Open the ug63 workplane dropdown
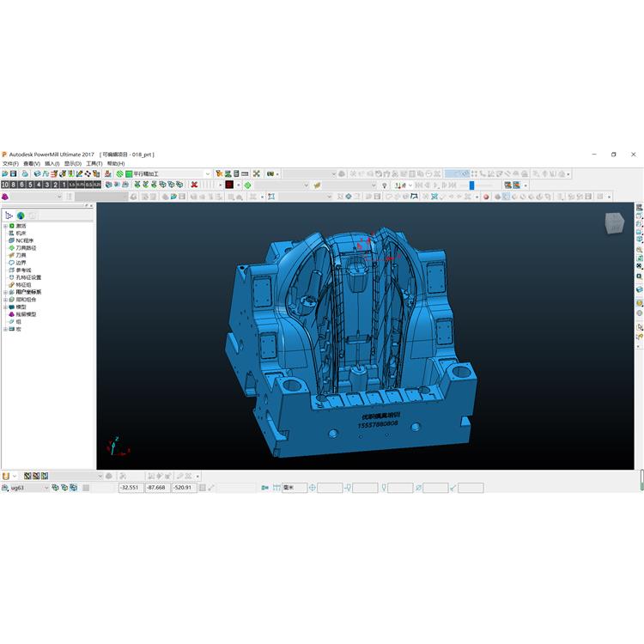 click(46, 488)
